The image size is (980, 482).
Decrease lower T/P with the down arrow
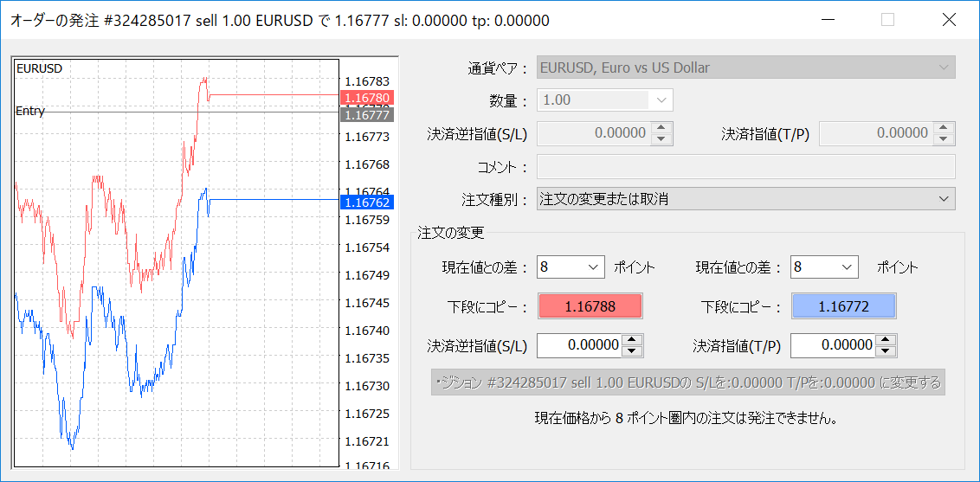coord(887,350)
